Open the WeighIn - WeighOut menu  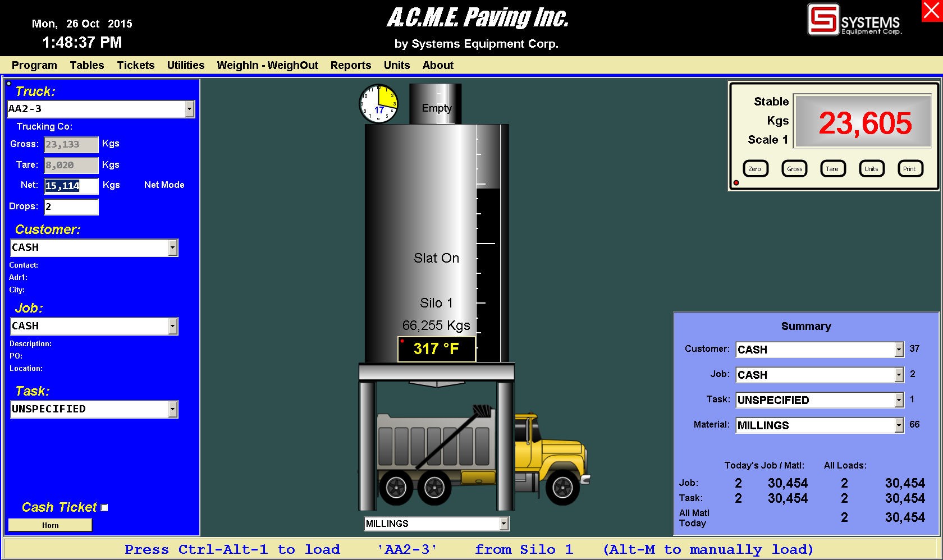coord(267,65)
